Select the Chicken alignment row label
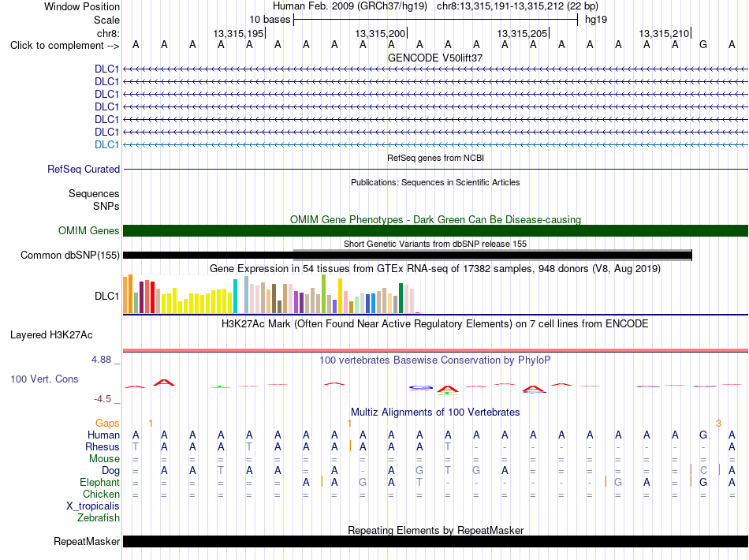The width and height of the screenshot is (749, 560). (x=101, y=494)
